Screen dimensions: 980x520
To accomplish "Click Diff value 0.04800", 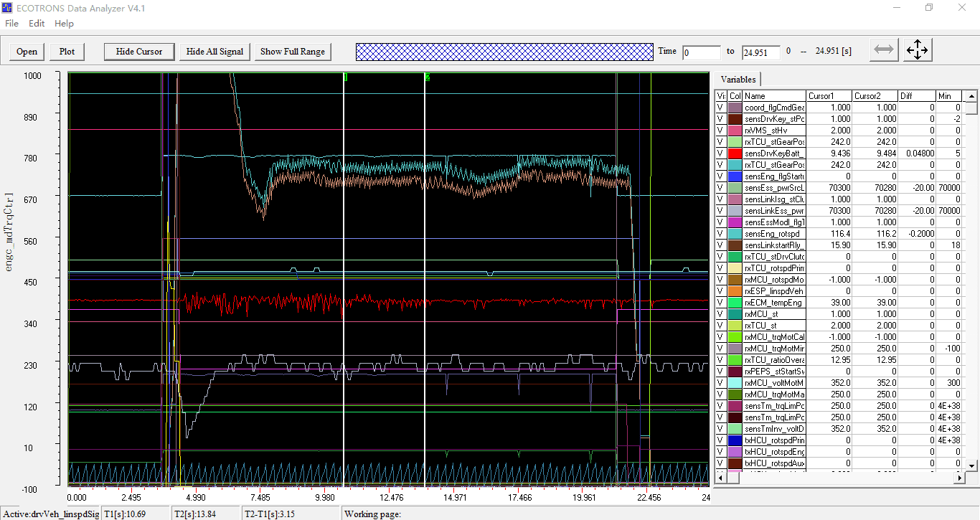I will (916, 153).
